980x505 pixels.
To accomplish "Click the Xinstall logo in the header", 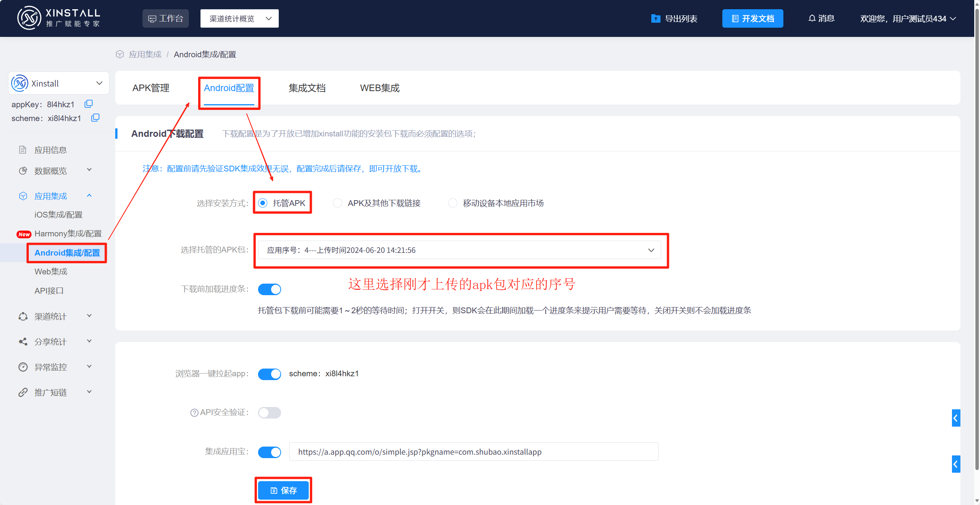I will pos(58,18).
